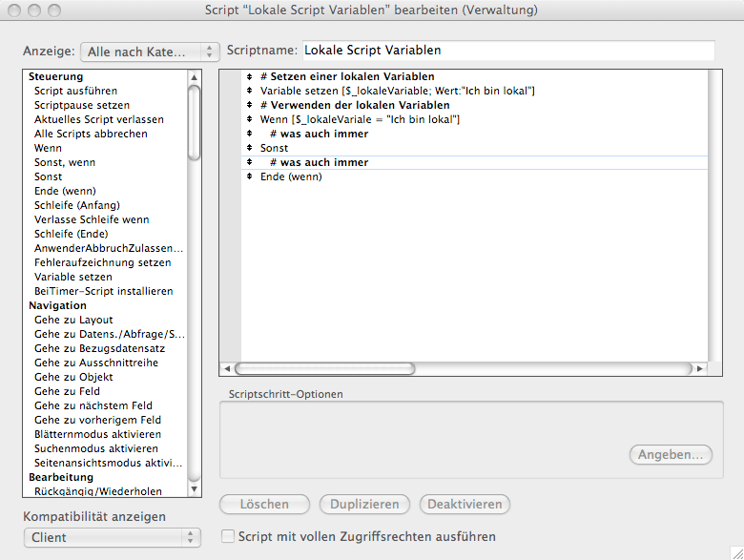Click drag handle beside 'Wenn' script line

pyautogui.click(x=248, y=119)
